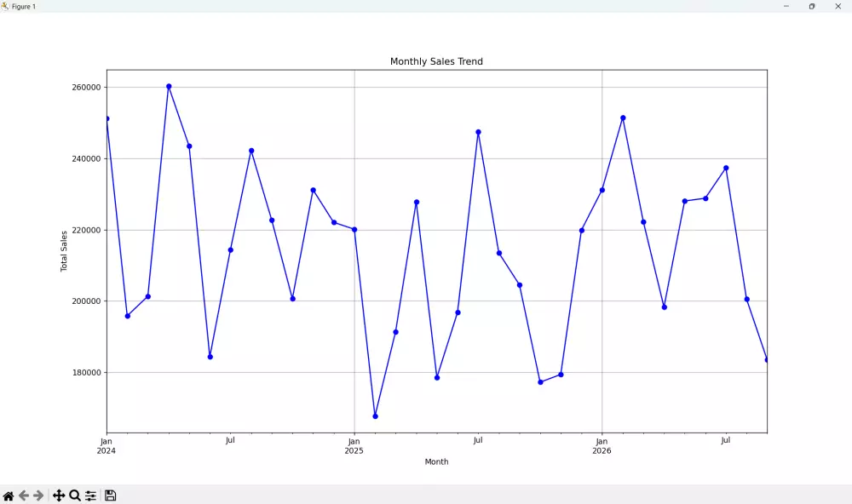The height and width of the screenshot is (504, 852).
Task: Click the Jan 2024 tick label
Action: (106, 445)
